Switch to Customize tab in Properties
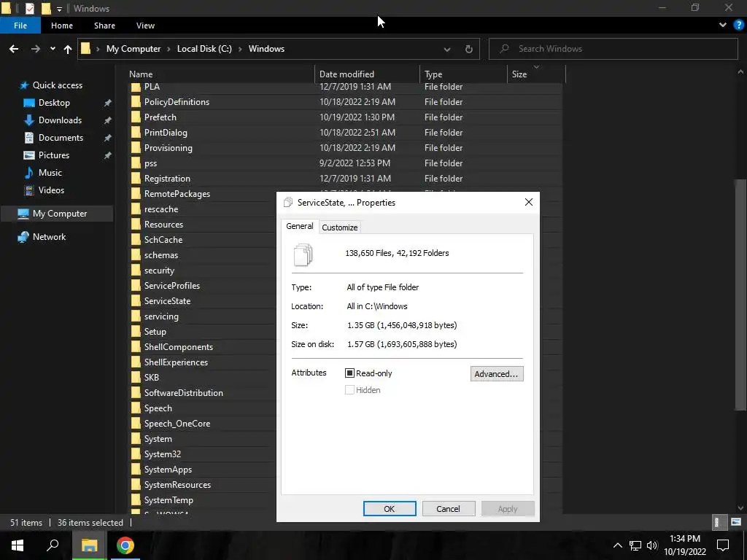747x560 pixels. (x=339, y=227)
